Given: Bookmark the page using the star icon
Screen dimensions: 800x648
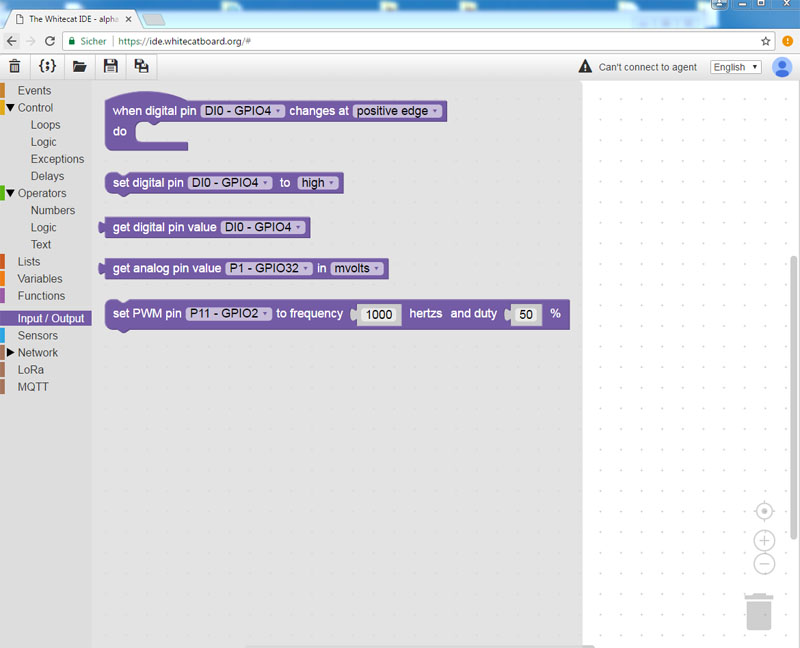Looking at the screenshot, I should (x=766, y=41).
